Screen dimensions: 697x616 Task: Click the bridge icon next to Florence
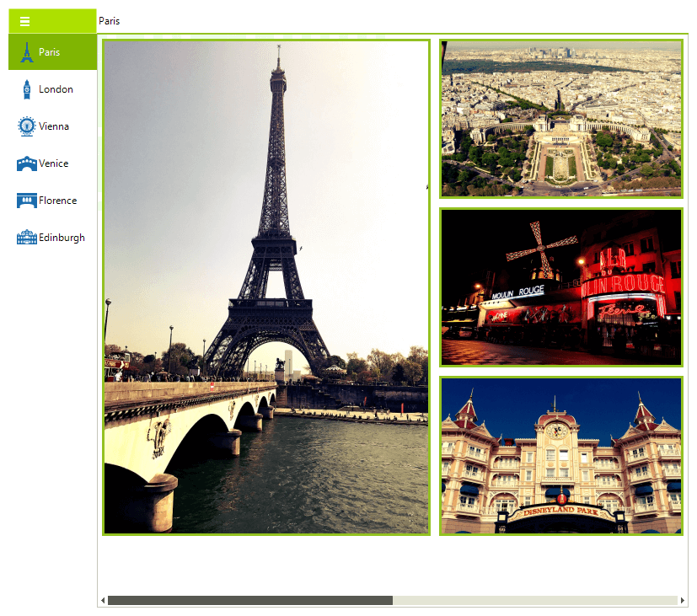click(27, 200)
